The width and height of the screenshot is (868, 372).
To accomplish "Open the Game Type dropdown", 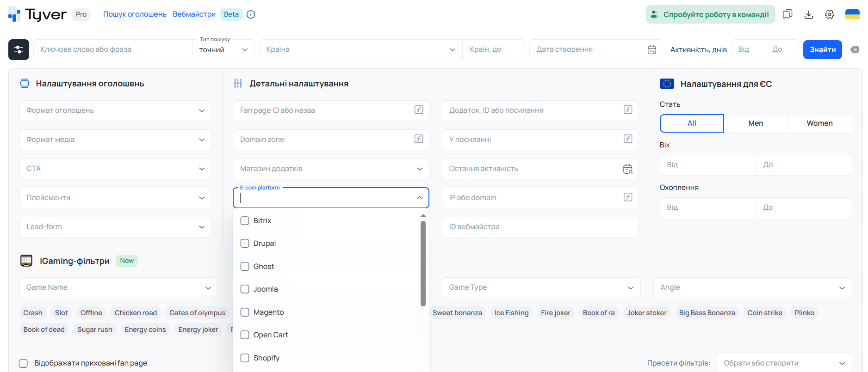I will coord(541,287).
